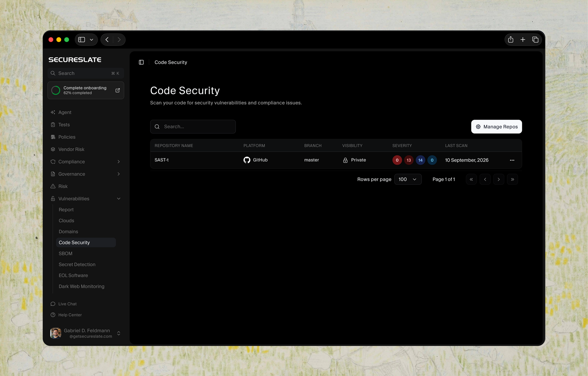Viewport: 588px width, 376px height.
Task: Open a new tab with the plus icon
Action: 523,40
